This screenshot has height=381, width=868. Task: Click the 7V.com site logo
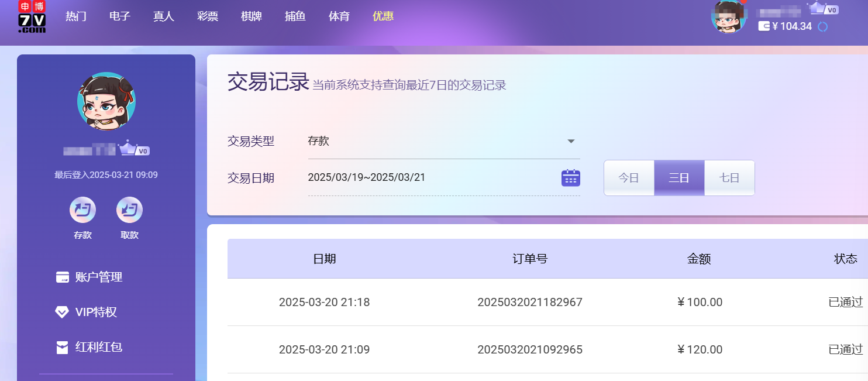click(x=32, y=16)
